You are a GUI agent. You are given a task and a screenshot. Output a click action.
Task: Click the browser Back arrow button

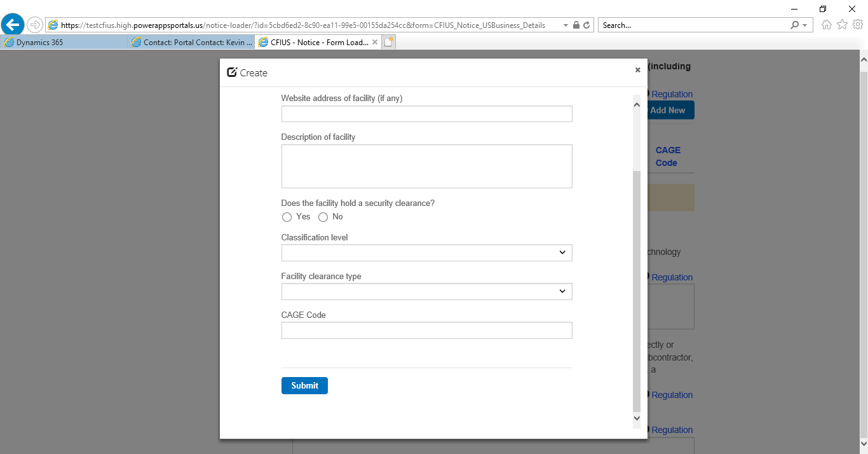pos(13,25)
